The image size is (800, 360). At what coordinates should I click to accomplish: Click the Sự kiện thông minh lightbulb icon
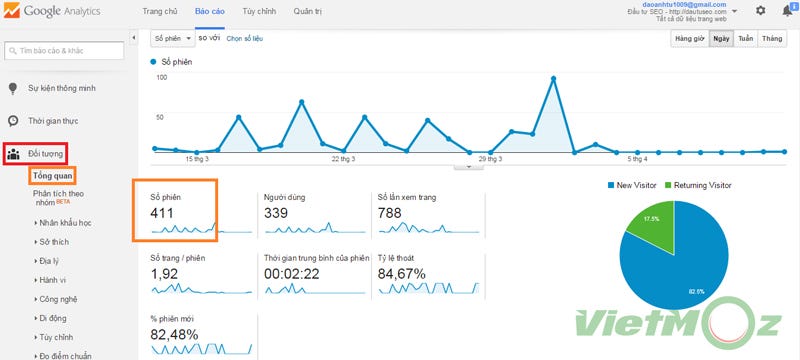point(13,89)
